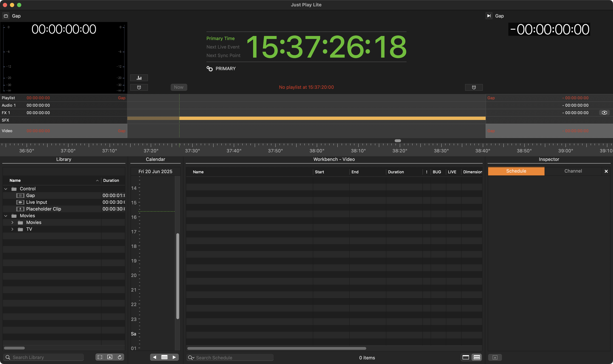Click the on-air icon left of top-left Gap
This screenshot has width=613, height=364.
click(x=6, y=16)
